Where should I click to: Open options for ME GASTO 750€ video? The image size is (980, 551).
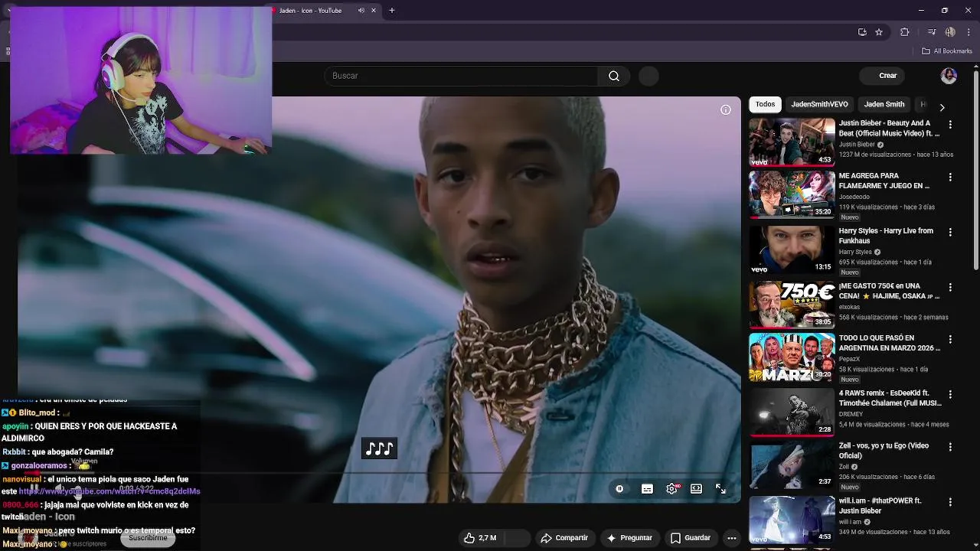coord(950,287)
